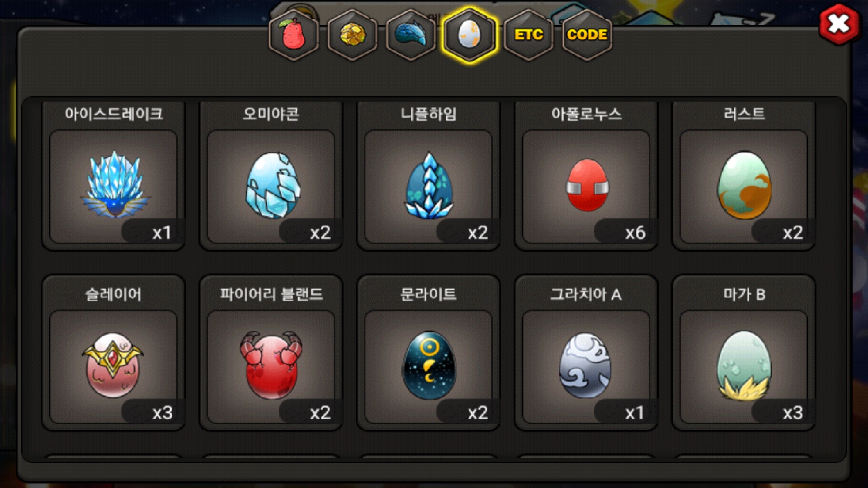
Task: Close the inventory window with red X
Action: [x=839, y=24]
